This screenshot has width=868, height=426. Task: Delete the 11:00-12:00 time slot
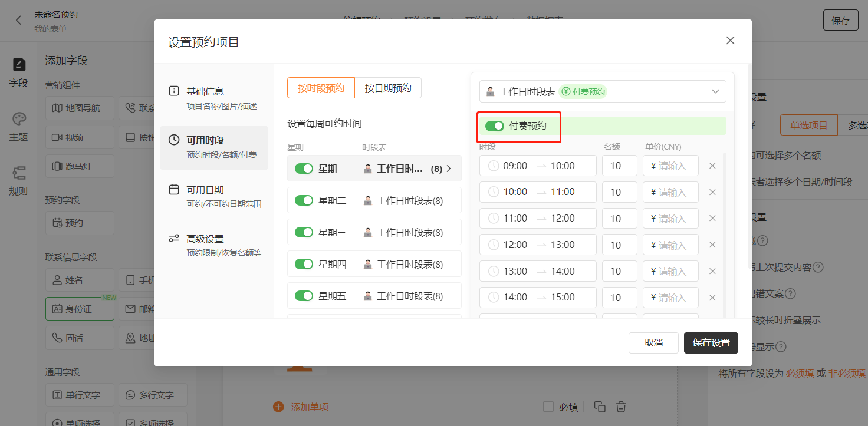coord(712,219)
